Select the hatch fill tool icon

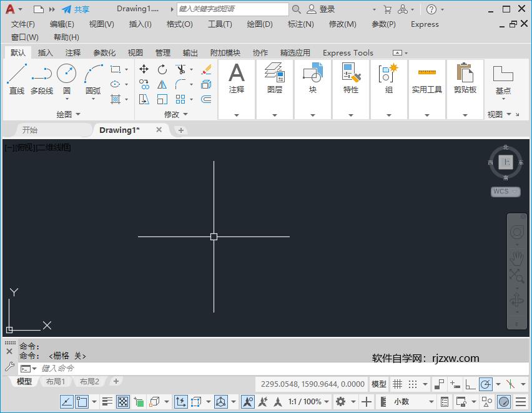tap(116, 99)
